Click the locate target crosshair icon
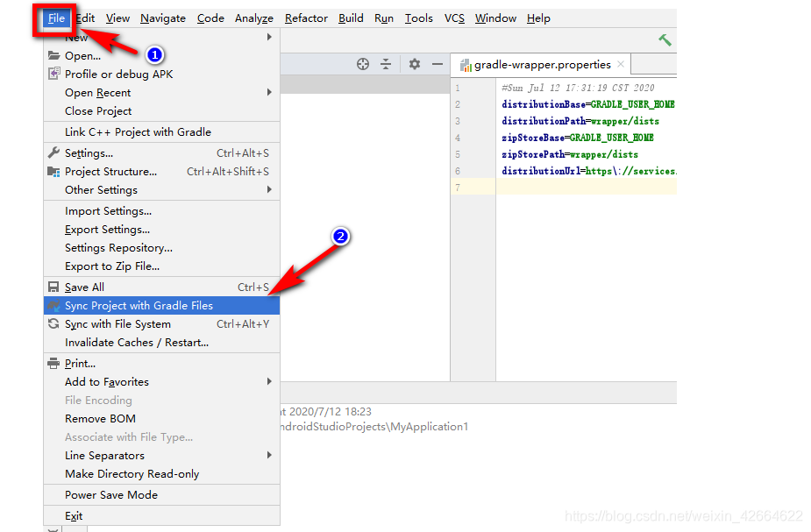This screenshot has width=811, height=532. click(363, 64)
